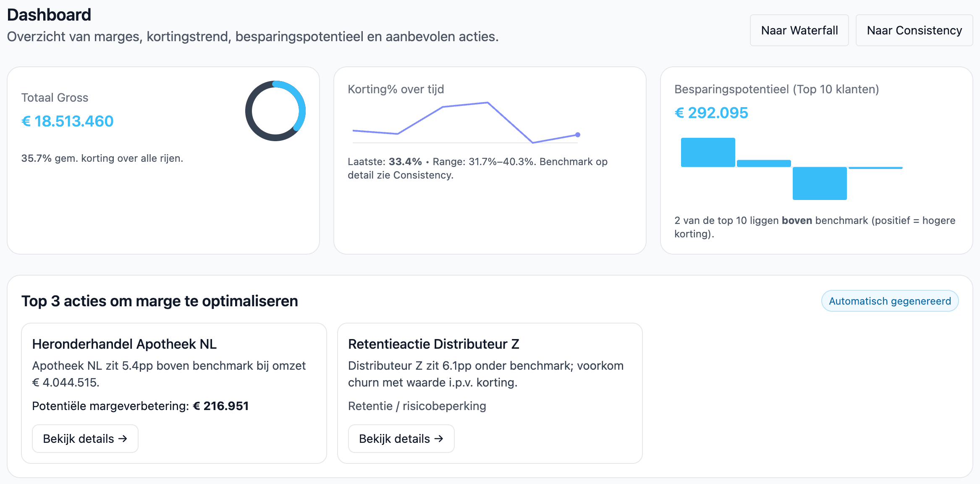Viewport: 980px width, 484px height.
Task: Click the Totaal Gross donut chart
Action: tap(276, 110)
